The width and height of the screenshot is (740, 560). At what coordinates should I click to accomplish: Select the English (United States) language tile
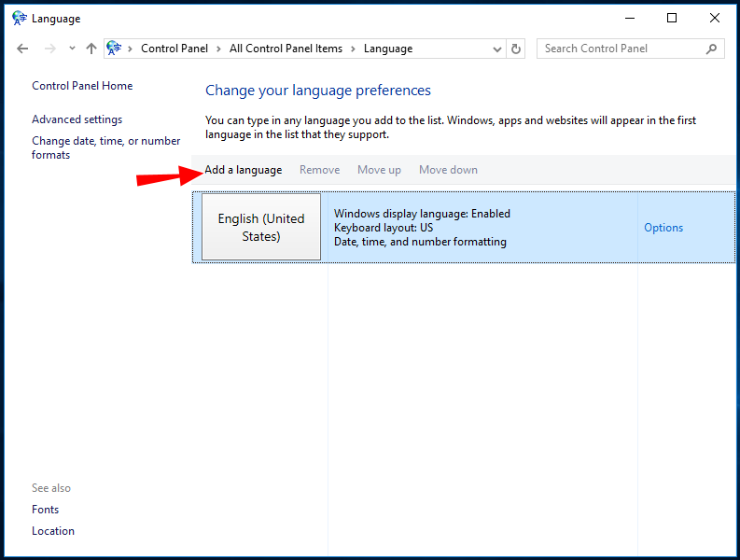[x=261, y=227]
